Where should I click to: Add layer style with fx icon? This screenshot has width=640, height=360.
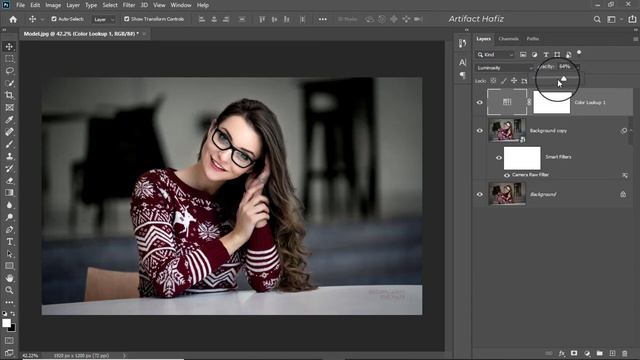click(562, 353)
